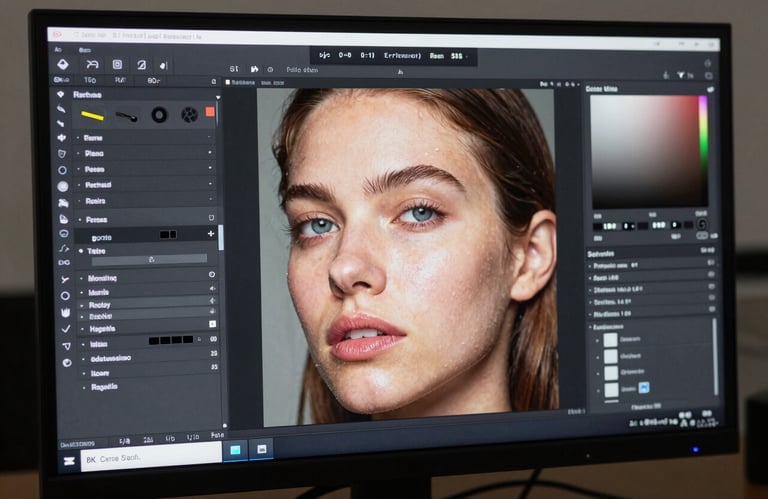768x499 pixels.
Task: Choose the black smear brush preset
Action: (126, 116)
